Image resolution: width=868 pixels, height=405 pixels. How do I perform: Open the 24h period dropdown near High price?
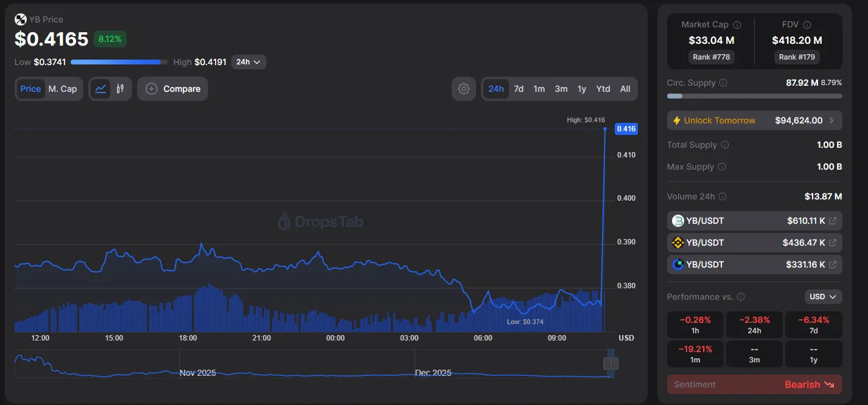point(248,61)
